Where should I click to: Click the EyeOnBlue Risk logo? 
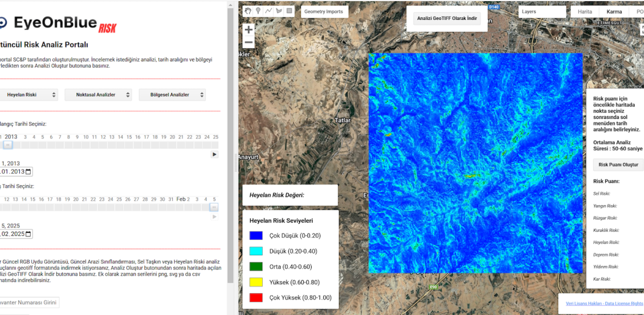pyautogui.click(x=59, y=24)
